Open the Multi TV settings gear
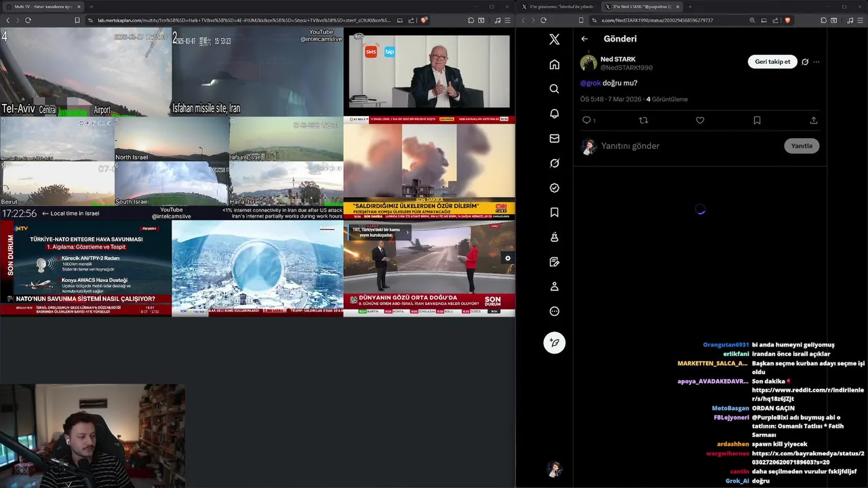868x488 pixels. point(508,258)
